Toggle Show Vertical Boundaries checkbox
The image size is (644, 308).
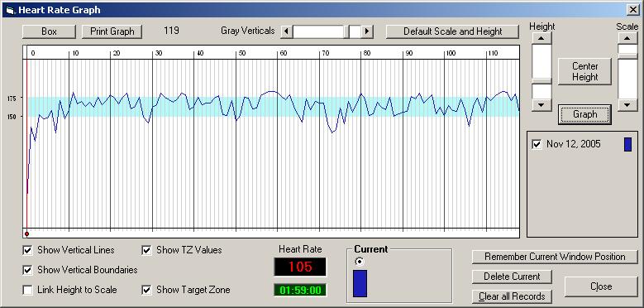(28, 270)
